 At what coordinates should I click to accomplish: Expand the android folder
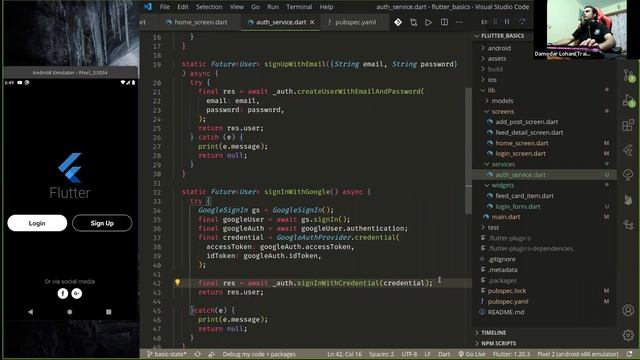click(499, 48)
